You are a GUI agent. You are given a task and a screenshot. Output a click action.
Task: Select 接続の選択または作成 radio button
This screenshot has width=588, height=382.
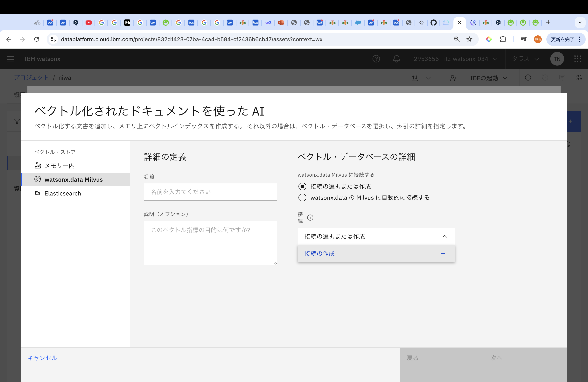coord(302,186)
